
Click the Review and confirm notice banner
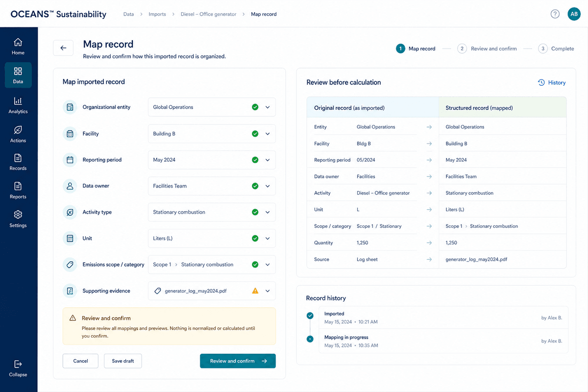(x=169, y=326)
